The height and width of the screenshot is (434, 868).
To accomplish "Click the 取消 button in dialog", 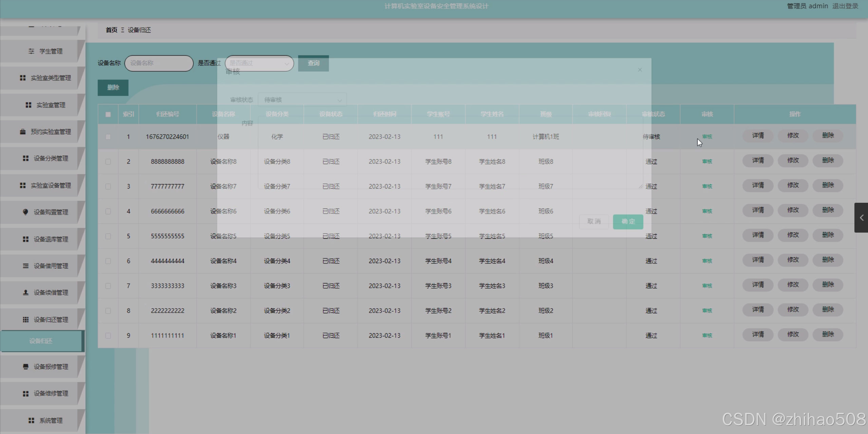I will point(594,221).
